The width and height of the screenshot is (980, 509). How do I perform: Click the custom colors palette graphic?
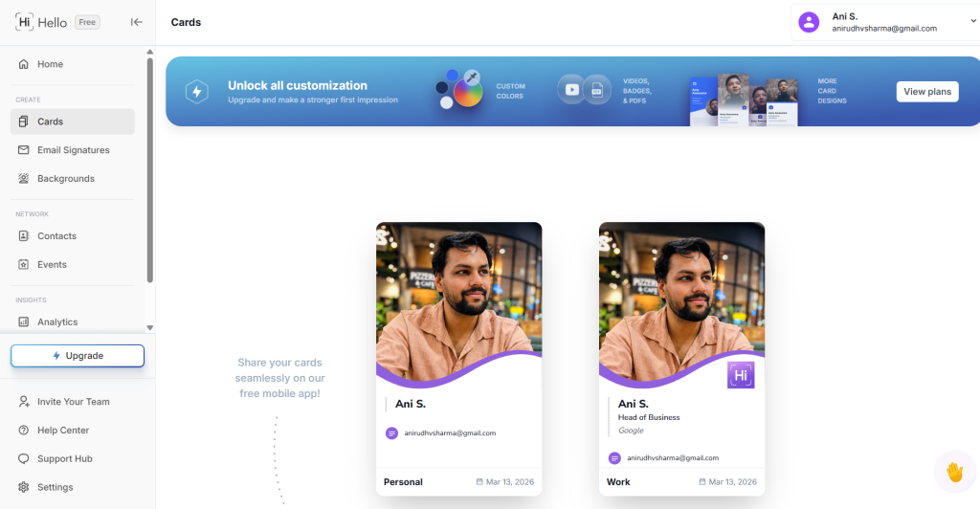click(x=460, y=89)
